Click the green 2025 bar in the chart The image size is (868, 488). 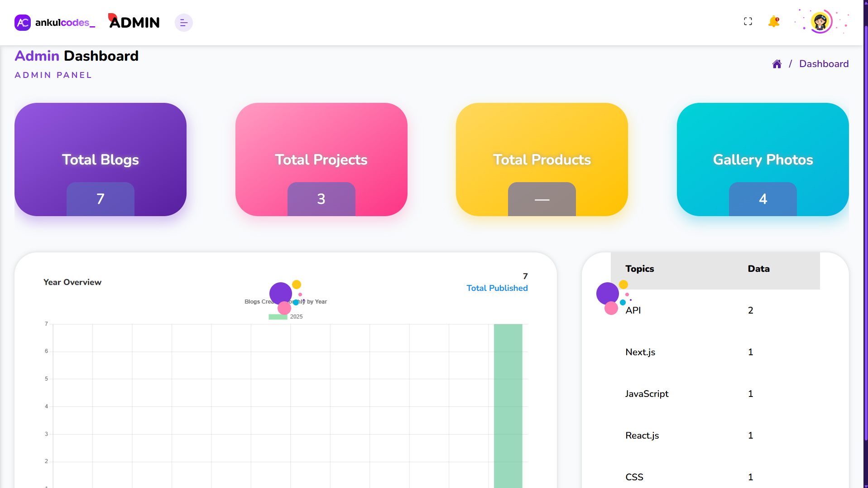pyautogui.click(x=508, y=406)
